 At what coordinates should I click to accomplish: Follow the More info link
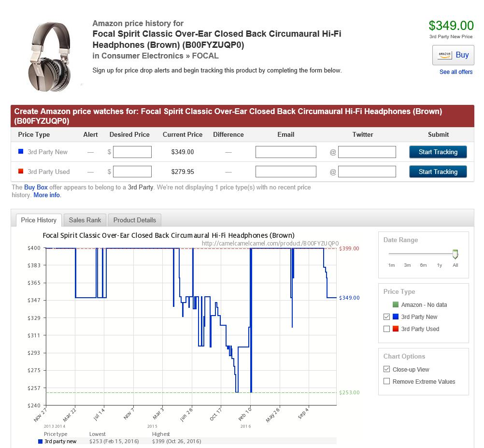47,195
